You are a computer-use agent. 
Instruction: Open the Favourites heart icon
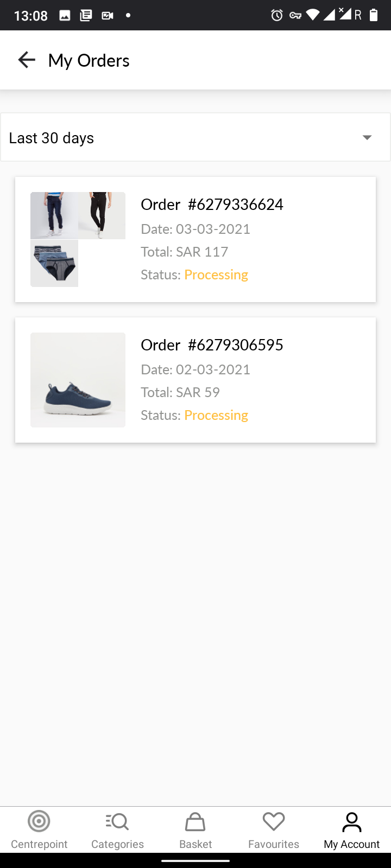pos(274,821)
